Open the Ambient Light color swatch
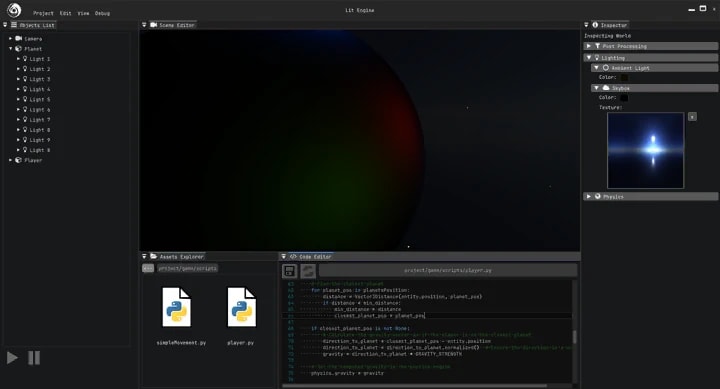This screenshot has height=389, width=720. pyautogui.click(x=624, y=77)
